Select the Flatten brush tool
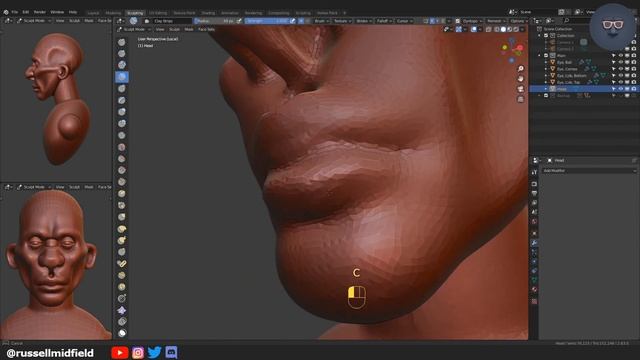The width and height of the screenshot is (640, 360). click(122, 158)
